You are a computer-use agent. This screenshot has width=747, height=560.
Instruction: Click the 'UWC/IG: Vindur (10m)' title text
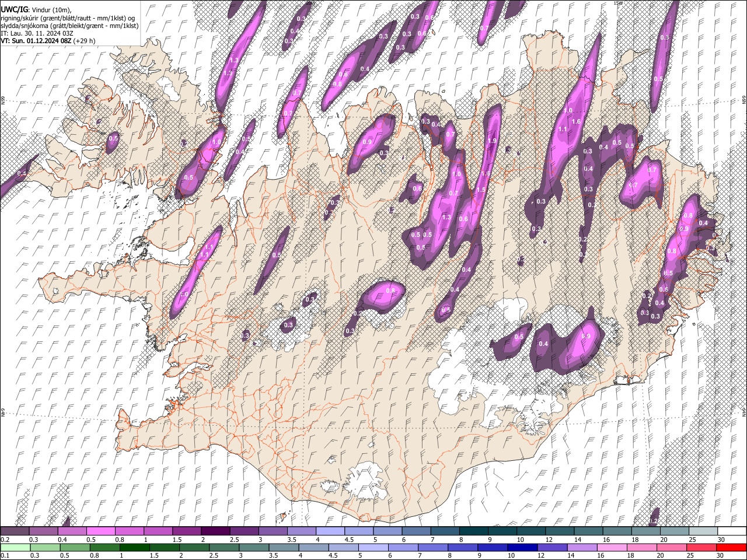36,9
